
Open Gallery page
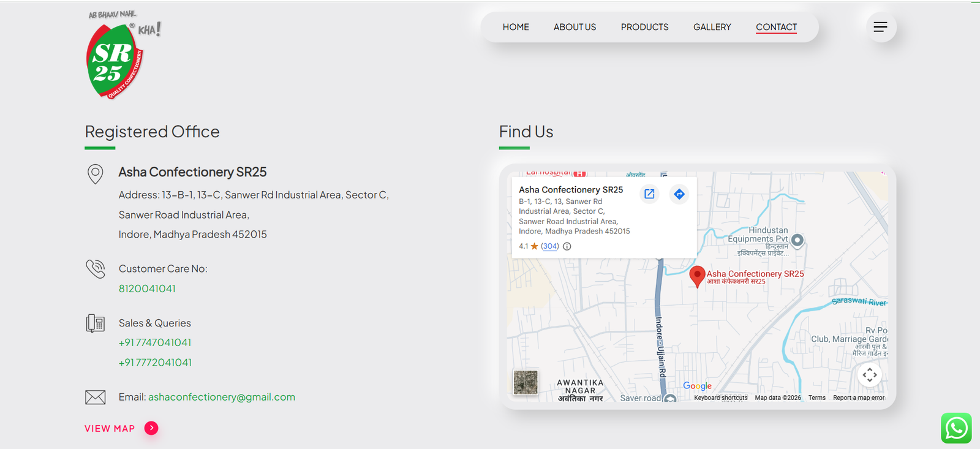pos(712,27)
